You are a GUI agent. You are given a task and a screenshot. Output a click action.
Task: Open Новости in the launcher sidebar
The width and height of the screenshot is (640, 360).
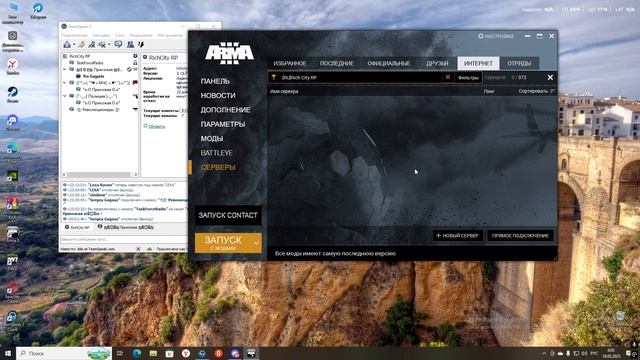point(218,96)
